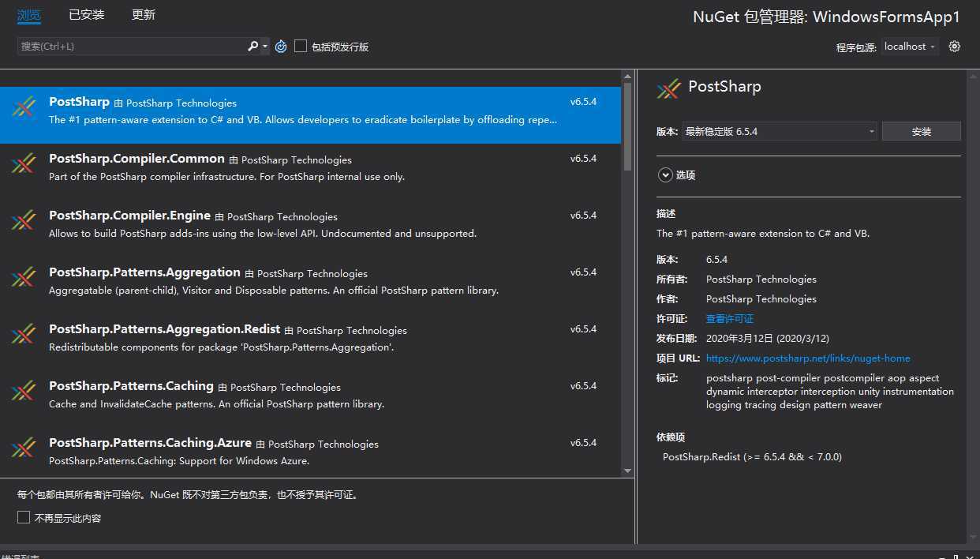The width and height of the screenshot is (980, 559).
Task: Click the 发布日期 value 2020年3月12日
Action: click(x=768, y=339)
